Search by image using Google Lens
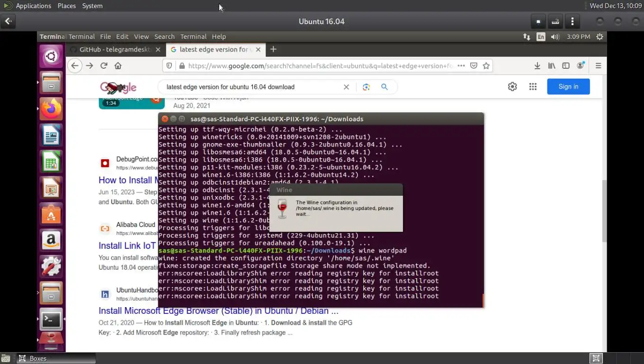This screenshot has height=364, width=644. click(366, 87)
